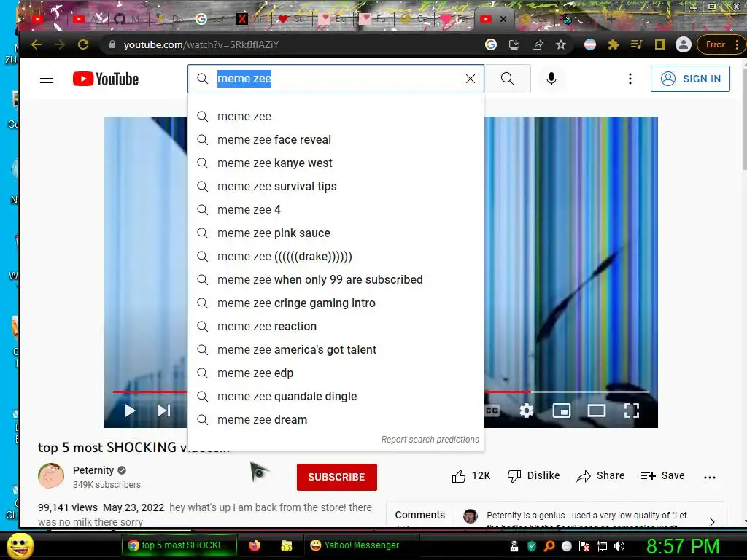This screenshot has height=560, width=747.
Task: Pick 'meme zee when only 99 are subscribed'
Action: click(x=336, y=279)
